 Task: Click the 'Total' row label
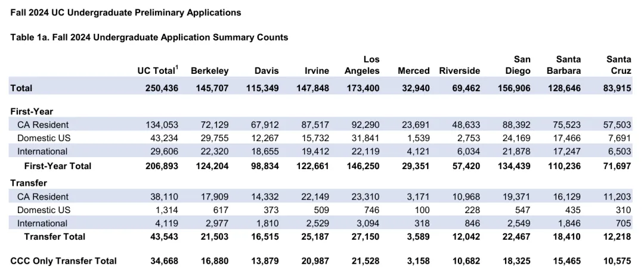[x=21, y=88]
